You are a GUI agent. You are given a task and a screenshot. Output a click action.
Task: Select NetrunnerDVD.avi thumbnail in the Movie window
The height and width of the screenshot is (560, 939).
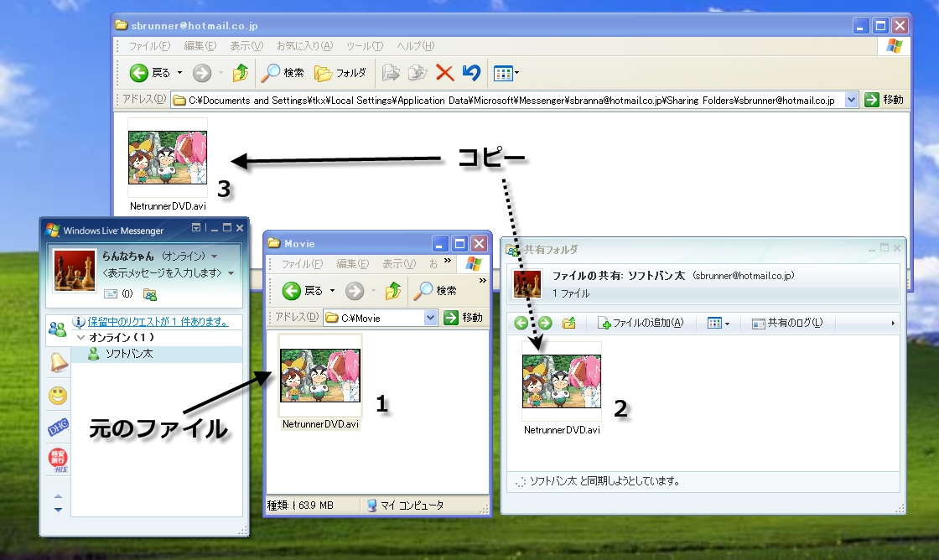coord(320,376)
